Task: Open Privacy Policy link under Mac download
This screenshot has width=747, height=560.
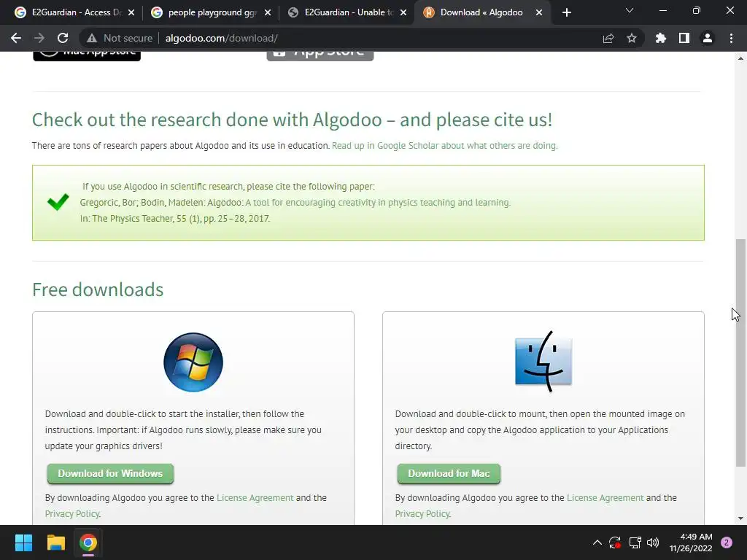Action: pyautogui.click(x=422, y=514)
